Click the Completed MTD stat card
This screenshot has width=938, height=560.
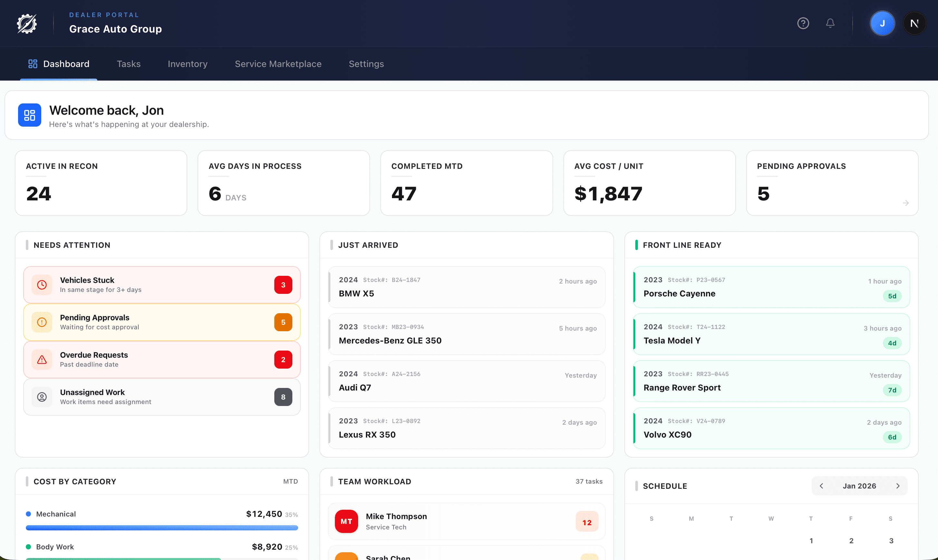pyautogui.click(x=466, y=183)
